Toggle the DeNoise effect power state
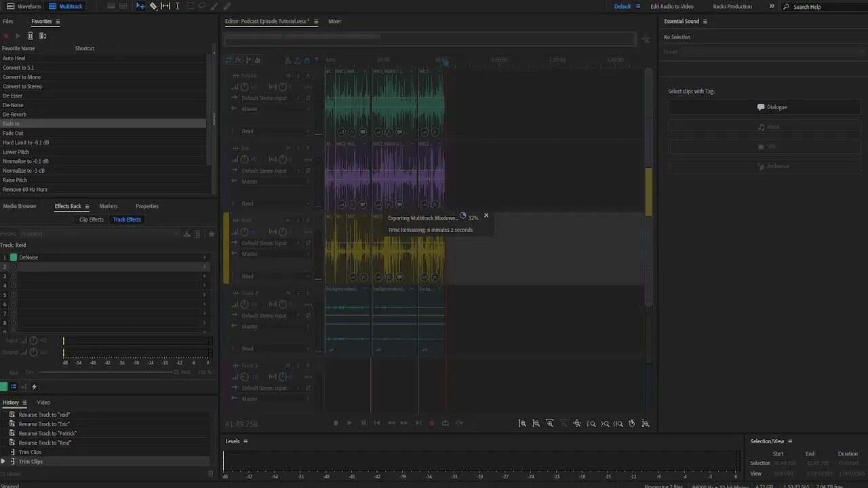 tap(14, 258)
